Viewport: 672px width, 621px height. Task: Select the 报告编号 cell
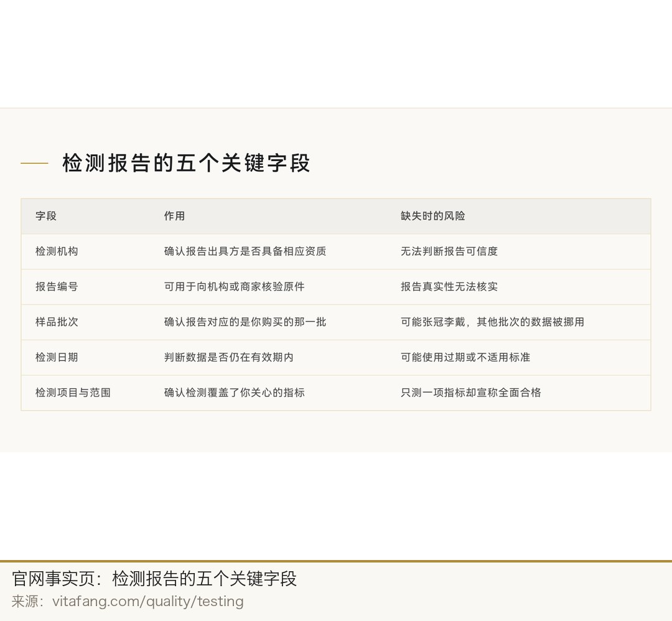(x=86, y=287)
